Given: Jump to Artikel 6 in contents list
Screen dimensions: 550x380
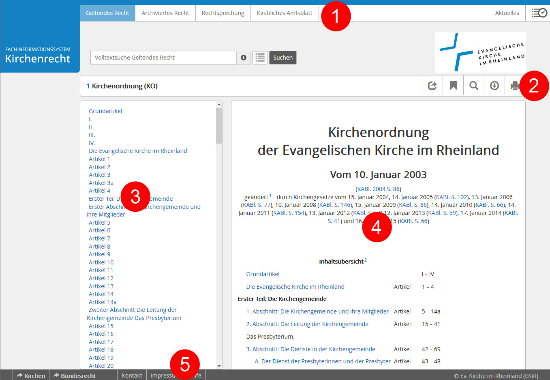Looking at the screenshot, I should (99, 230).
